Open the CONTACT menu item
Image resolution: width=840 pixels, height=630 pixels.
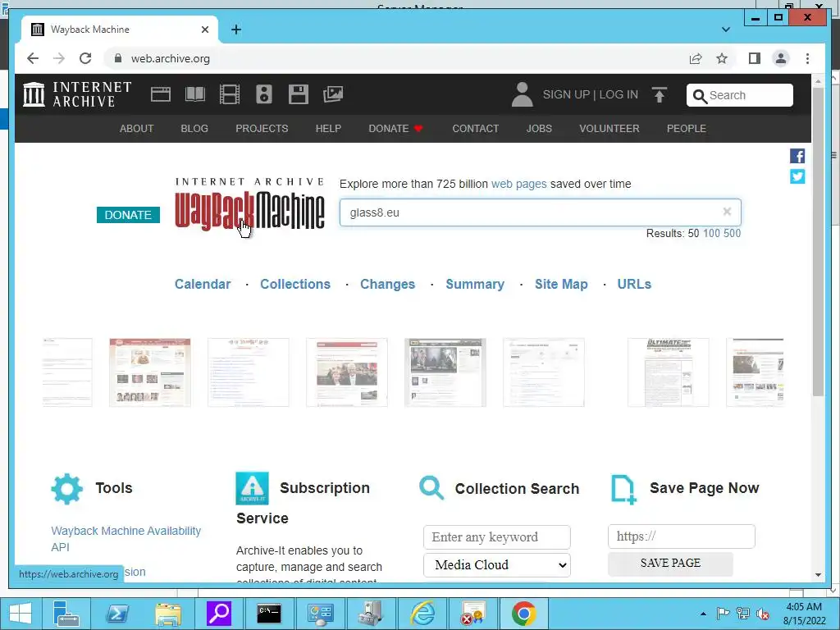tap(476, 129)
